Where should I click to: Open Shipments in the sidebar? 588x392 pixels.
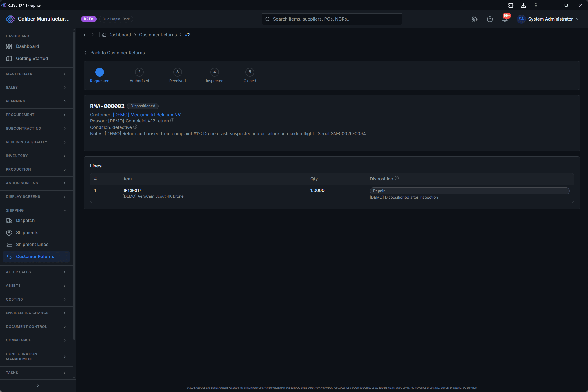click(36, 233)
